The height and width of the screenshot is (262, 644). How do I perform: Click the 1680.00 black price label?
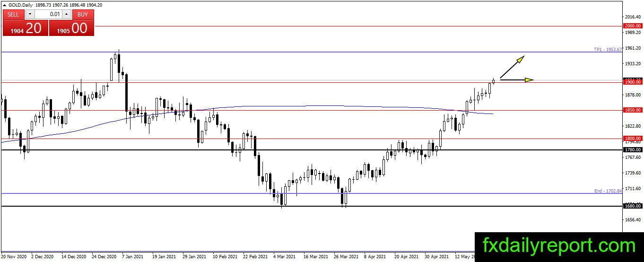click(x=632, y=206)
